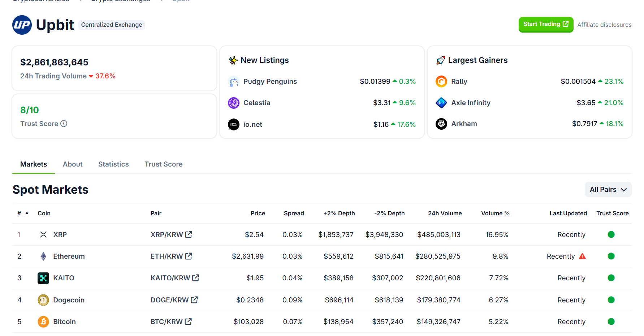Open the Affiliate disclosures link

tap(604, 25)
